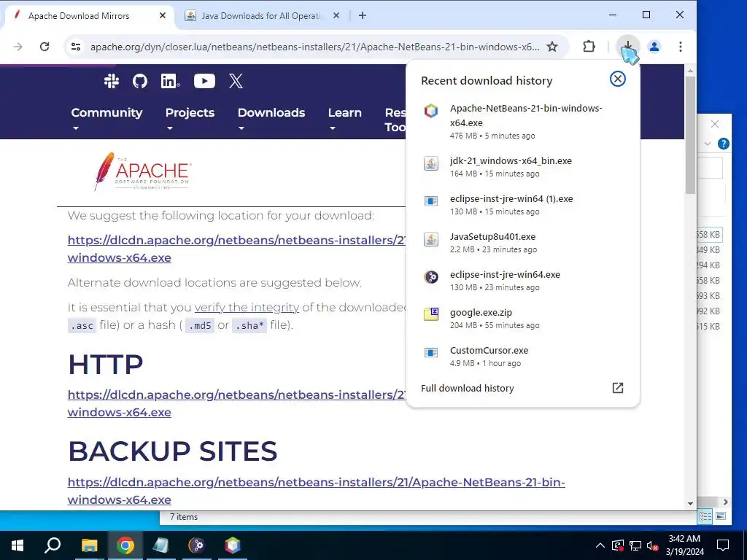Open Full download history link

click(468, 388)
